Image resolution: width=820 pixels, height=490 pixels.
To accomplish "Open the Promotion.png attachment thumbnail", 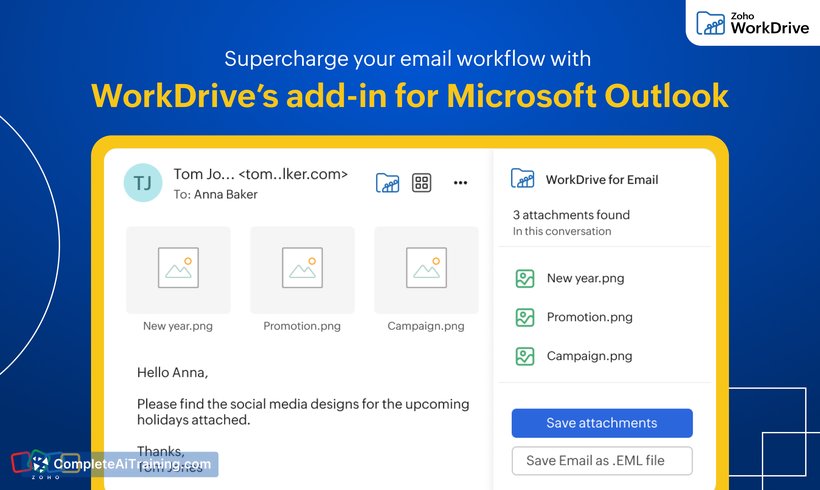I will pos(302,270).
